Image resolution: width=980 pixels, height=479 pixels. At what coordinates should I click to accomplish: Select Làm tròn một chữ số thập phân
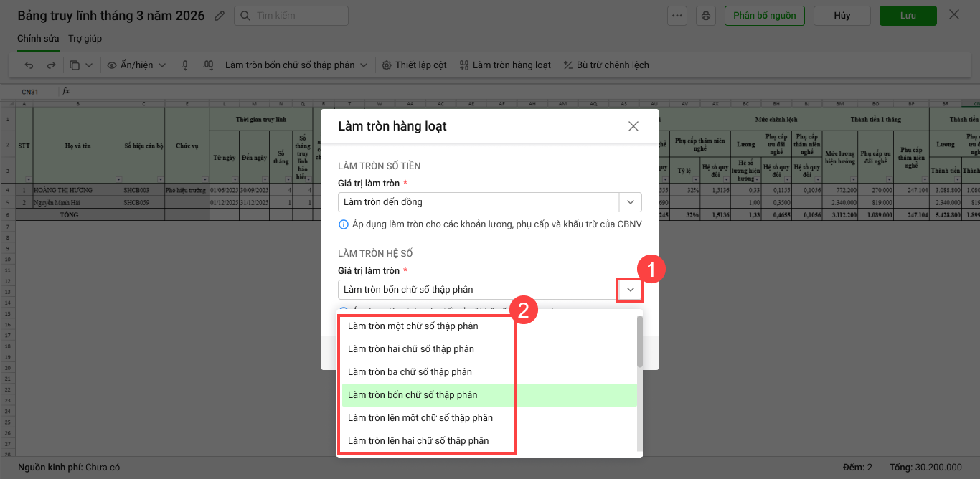pos(413,326)
